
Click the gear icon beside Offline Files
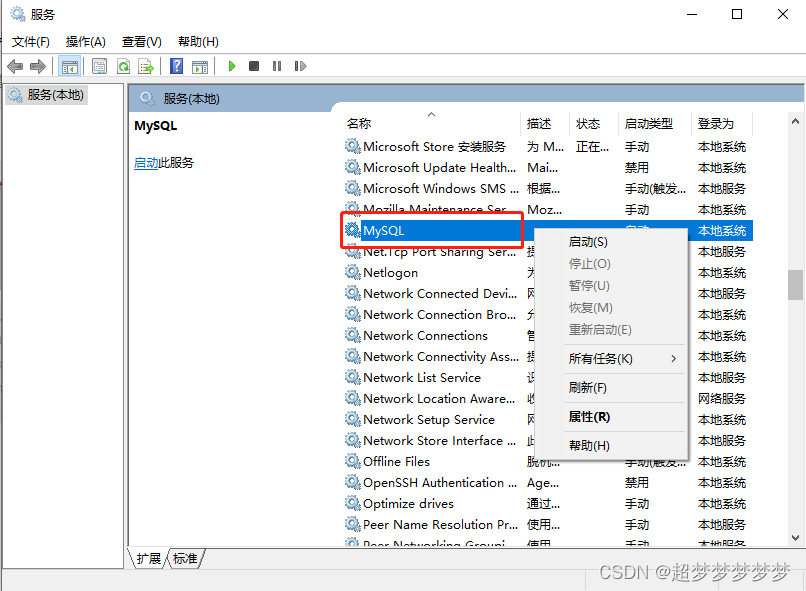[353, 461]
